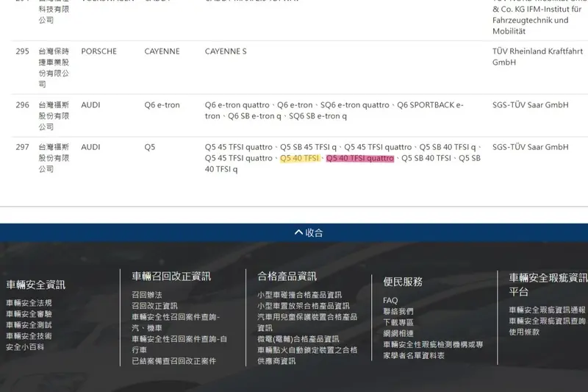Click AUDI brand cell in row 297
This screenshot has height=392, width=588.
(90, 147)
